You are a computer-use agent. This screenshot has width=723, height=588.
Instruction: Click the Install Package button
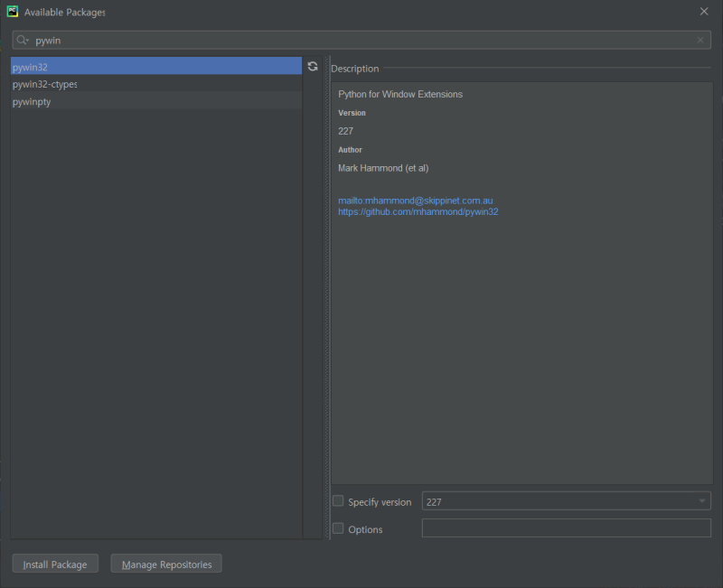click(x=55, y=565)
